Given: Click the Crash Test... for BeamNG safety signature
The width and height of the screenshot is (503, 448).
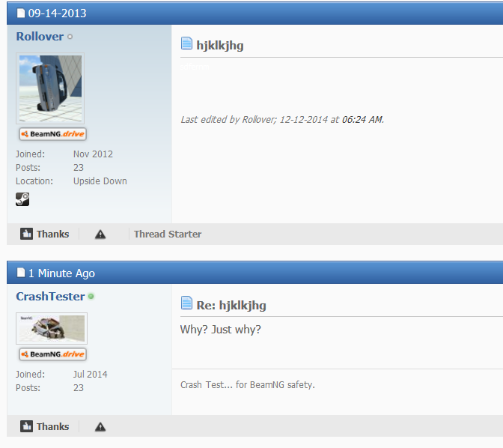Looking at the screenshot, I should point(248,385).
